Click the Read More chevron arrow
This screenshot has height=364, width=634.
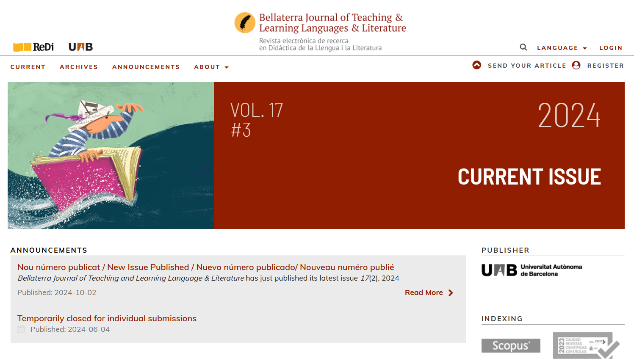451,293
